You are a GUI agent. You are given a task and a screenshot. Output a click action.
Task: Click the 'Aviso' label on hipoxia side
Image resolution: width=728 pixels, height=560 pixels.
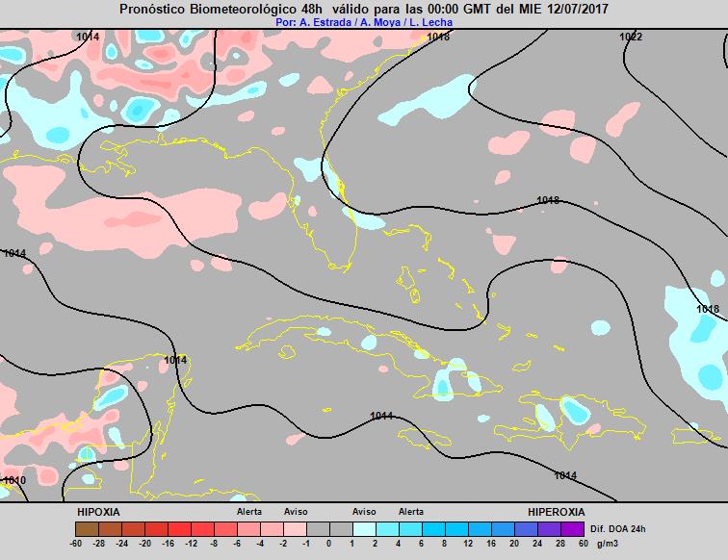pos(296,512)
